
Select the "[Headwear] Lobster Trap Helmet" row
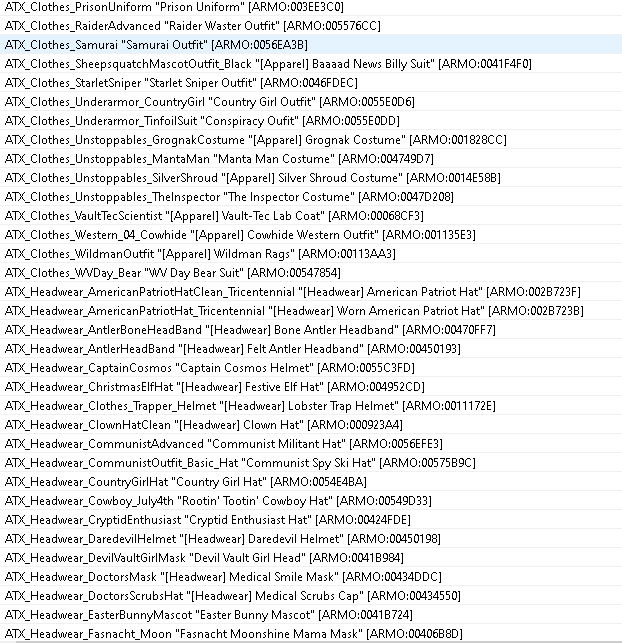[311, 406]
